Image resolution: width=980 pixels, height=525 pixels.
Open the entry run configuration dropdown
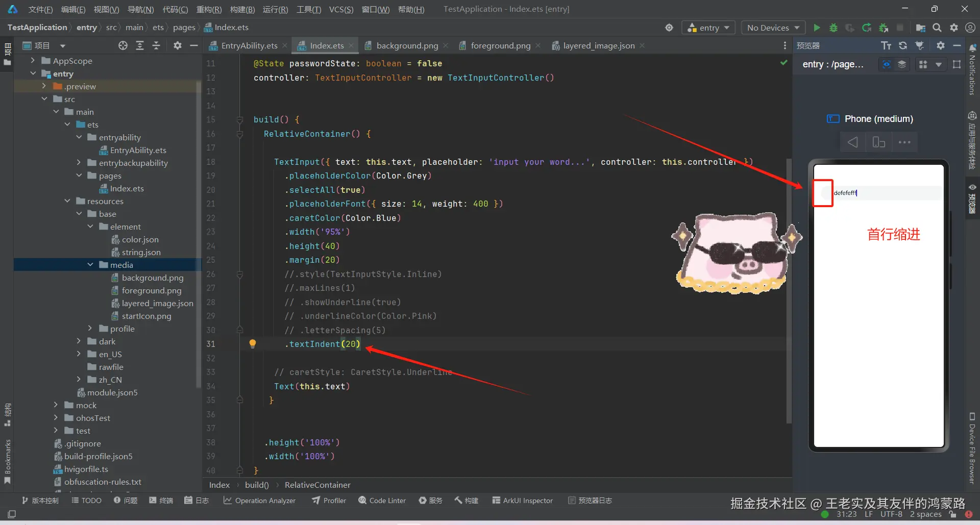point(708,28)
